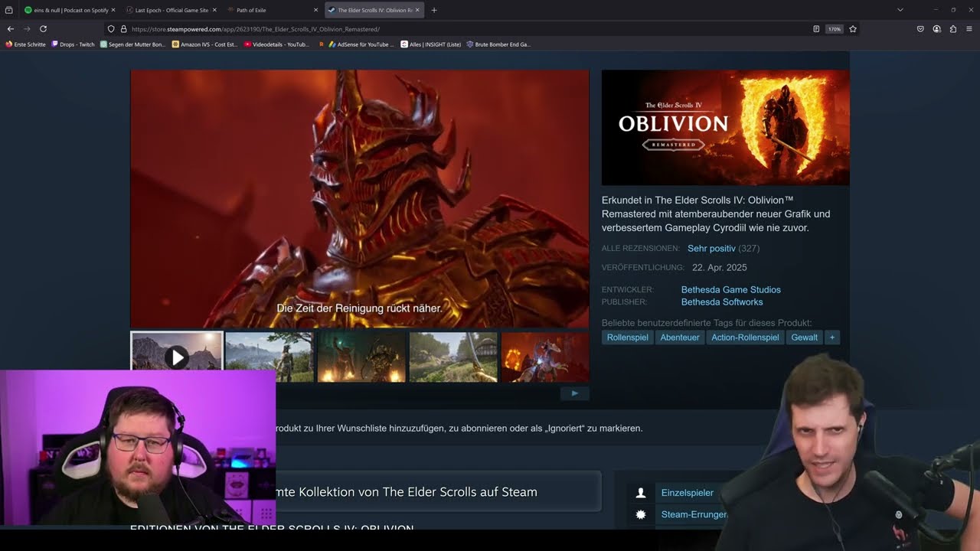Open the extensions puzzle icon
This screenshot has width=980, height=551.
click(953, 29)
